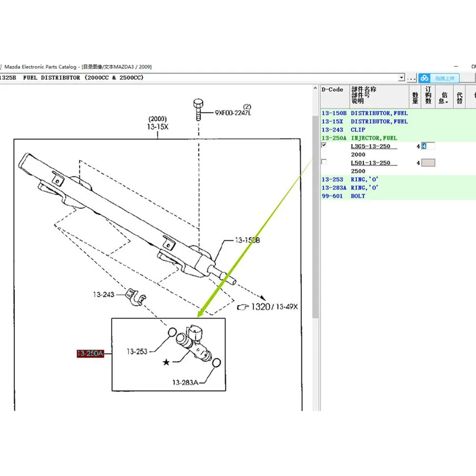Select row 13-253 RING,'O' in parts list
Viewport: 476px width, 476px height.
pyautogui.click(x=398, y=179)
